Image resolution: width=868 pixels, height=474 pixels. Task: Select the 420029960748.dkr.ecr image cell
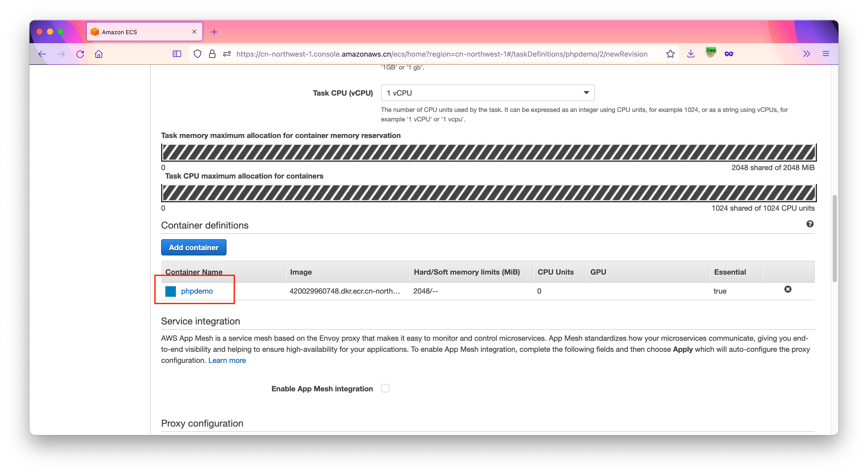(345, 291)
